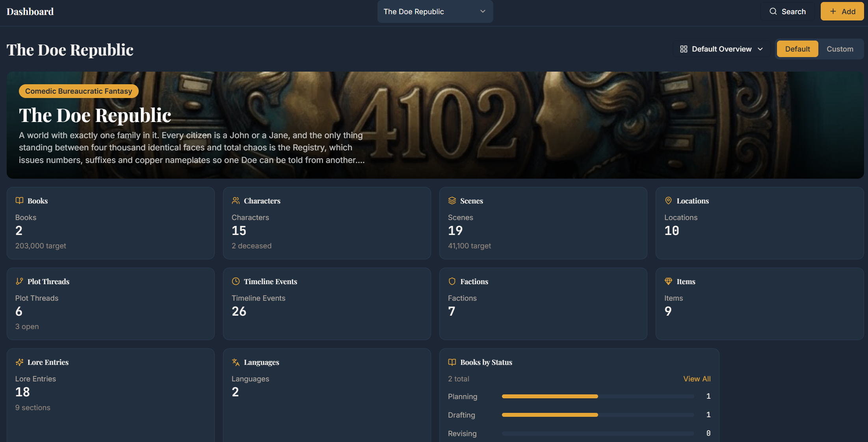Screen dimensions: 868x442
Task: Click the Languages translate icon
Action: pyautogui.click(x=236, y=362)
